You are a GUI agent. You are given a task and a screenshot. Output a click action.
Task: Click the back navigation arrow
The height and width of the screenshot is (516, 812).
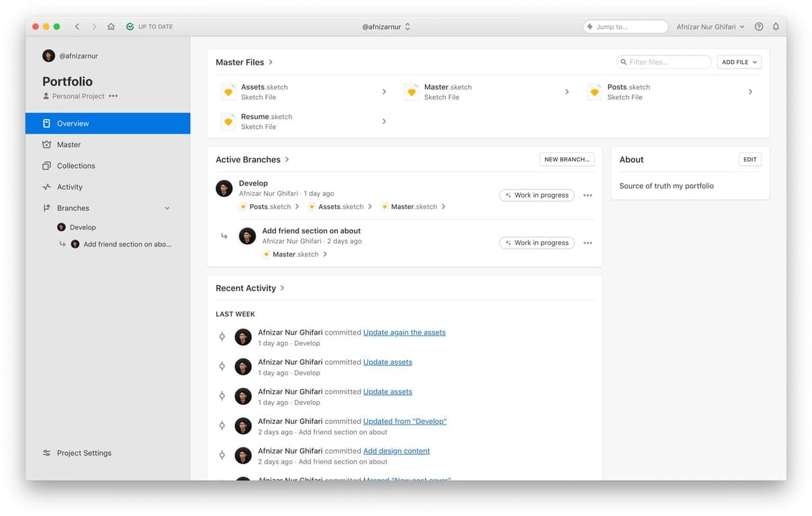click(x=77, y=27)
